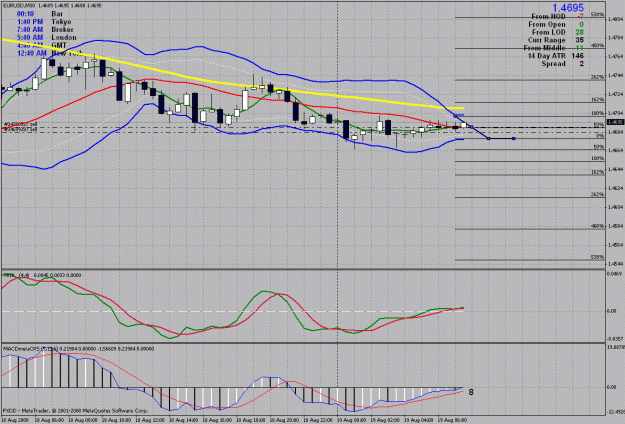Click the large blue 1.4695 price readout
The height and width of the screenshot is (424, 625).
click(568, 8)
